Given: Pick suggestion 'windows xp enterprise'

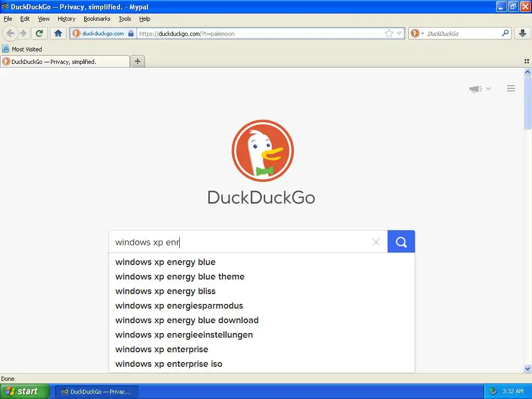Looking at the screenshot, I should click(x=262, y=350).
